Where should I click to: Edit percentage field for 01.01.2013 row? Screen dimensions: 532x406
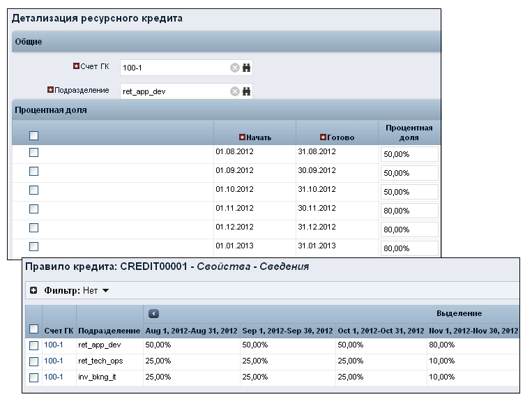(409, 248)
